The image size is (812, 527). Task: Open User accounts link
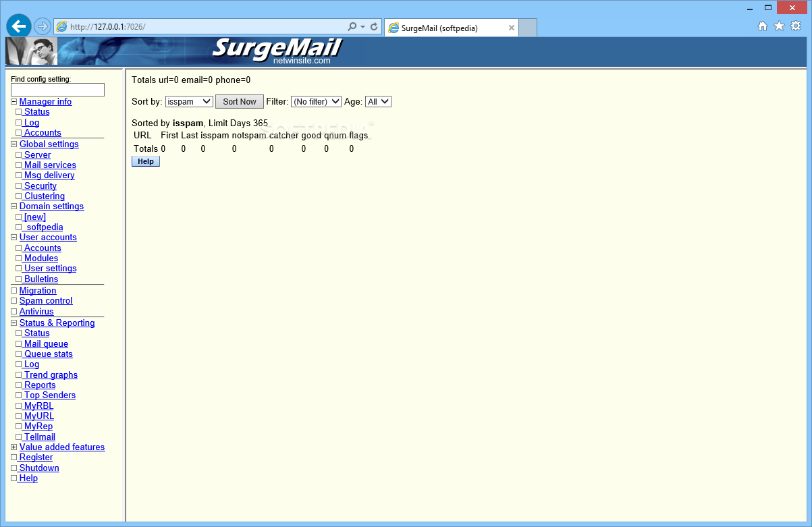pos(48,238)
